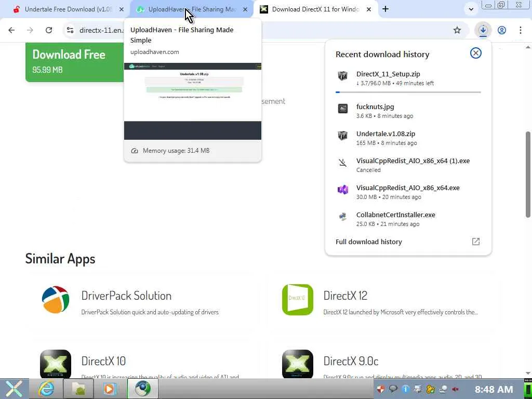Click the uploadhaven.com text in tab preview

(x=155, y=52)
